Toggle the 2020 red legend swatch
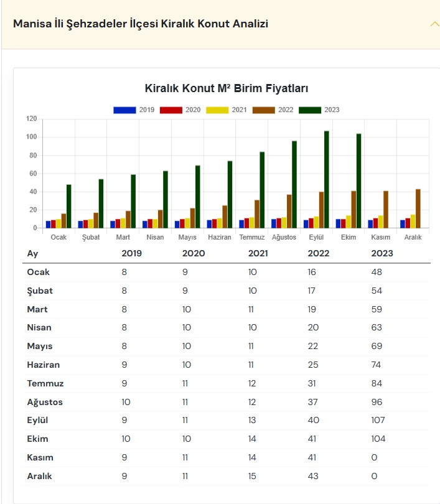This screenshot has height=504, width=440. tap(171, 110)
